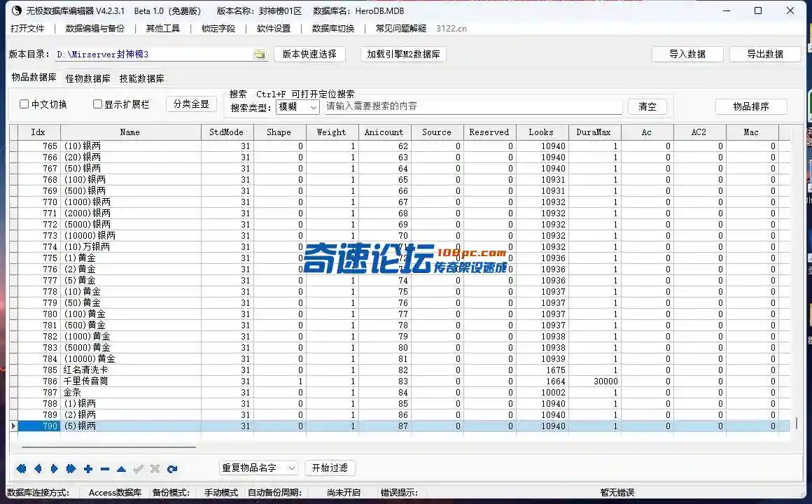Open the 常见问题解疑 menu
The image size is (812, 504).
(401, 29)
